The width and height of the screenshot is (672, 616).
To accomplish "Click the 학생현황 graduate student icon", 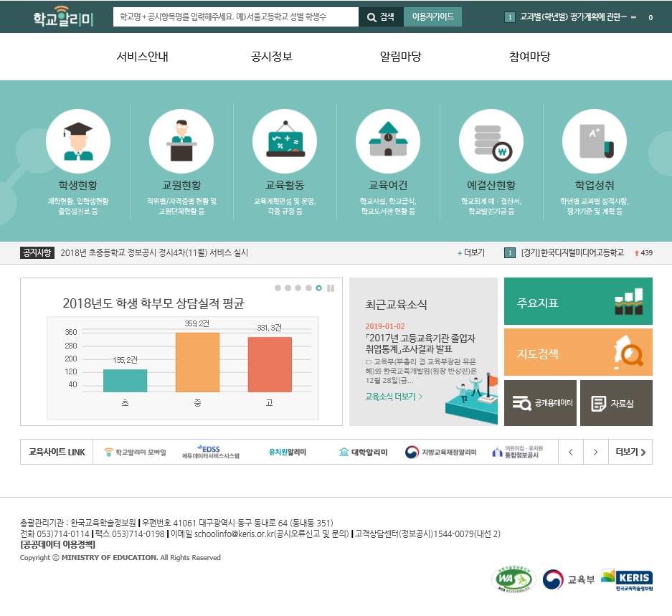I will coord(77,142).
